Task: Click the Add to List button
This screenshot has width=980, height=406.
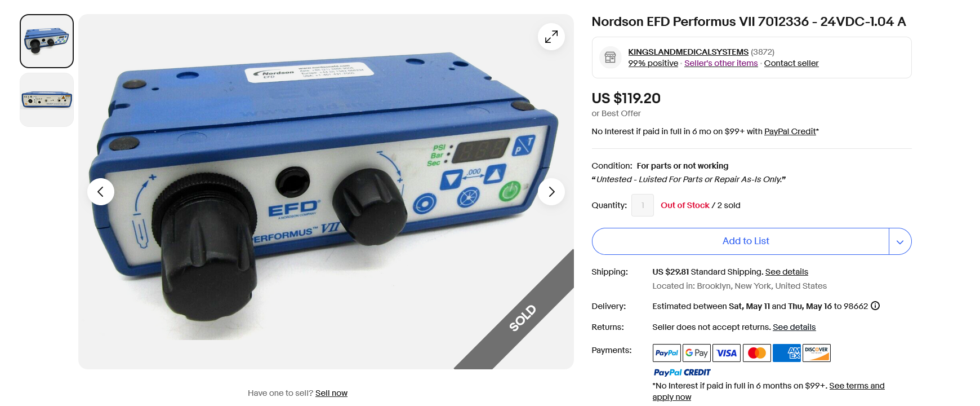Action: pos(741,241)
